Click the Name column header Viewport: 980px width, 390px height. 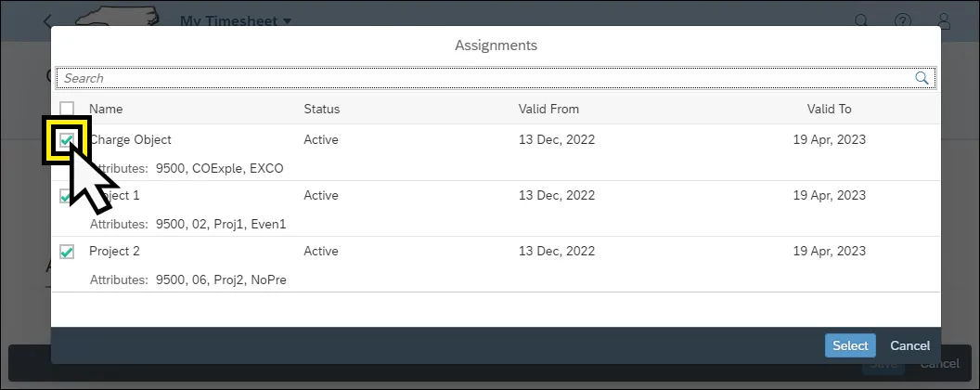point(106,109)
